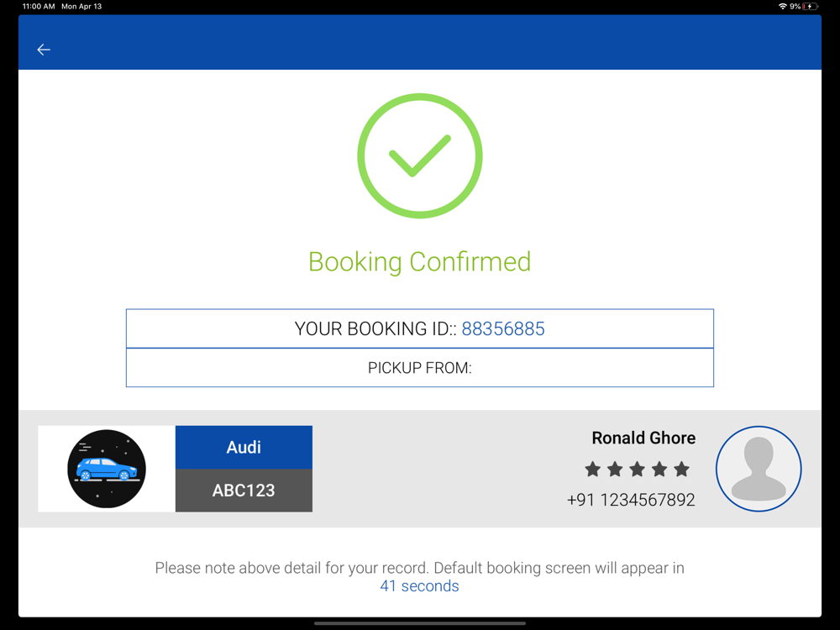Click the booking ID number 88356885
The width and height of the screenshot is (840, 630).
(x=503, y=328)
